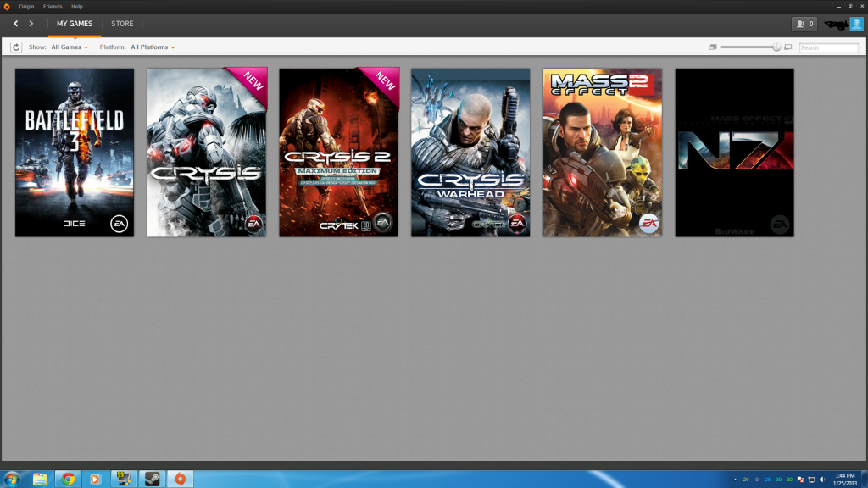The image size is (868, 488).
Task: Switch to the My Games tab
Action: coord(75,24)
